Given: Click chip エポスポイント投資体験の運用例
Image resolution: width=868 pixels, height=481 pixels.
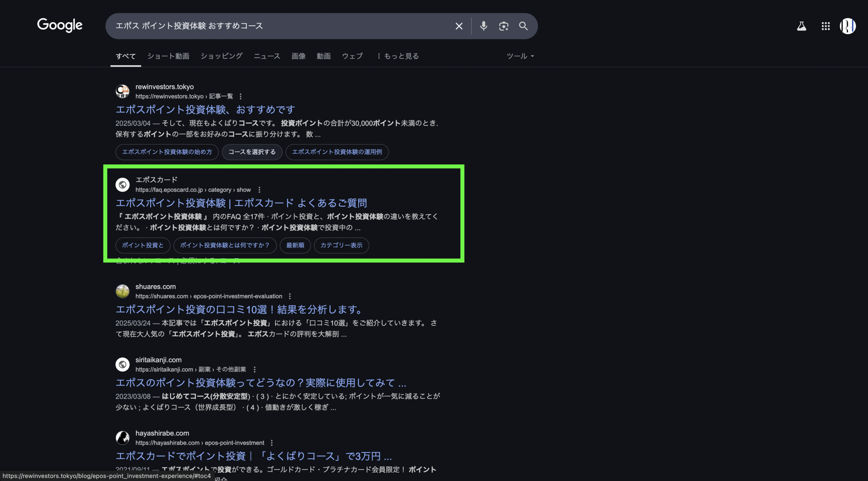Looking at the screenshot, I should [x=337, y=152].
